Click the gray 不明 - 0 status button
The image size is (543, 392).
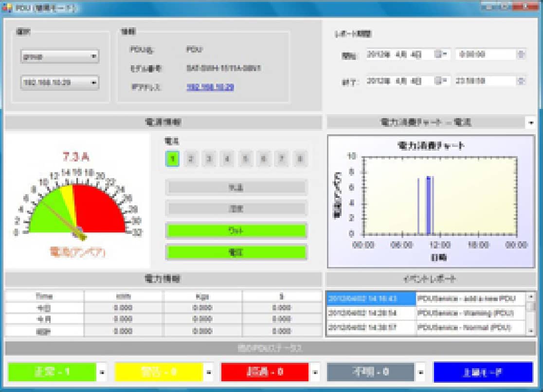click(x=371, y=372)
